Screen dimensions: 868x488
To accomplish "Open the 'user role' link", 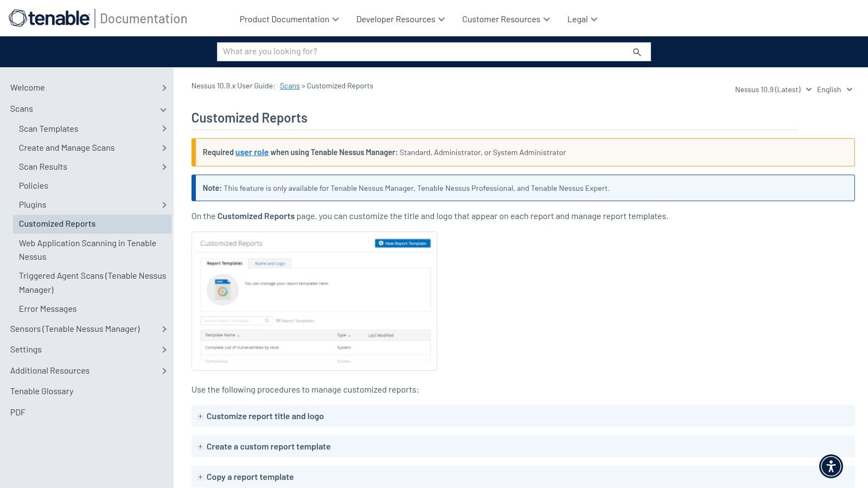I will 252,152.
